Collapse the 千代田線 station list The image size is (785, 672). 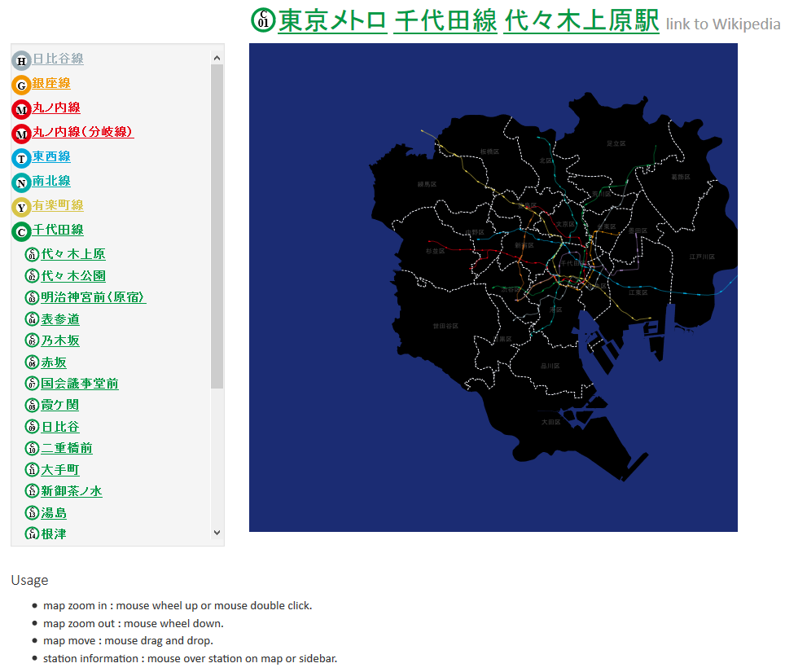58,230
